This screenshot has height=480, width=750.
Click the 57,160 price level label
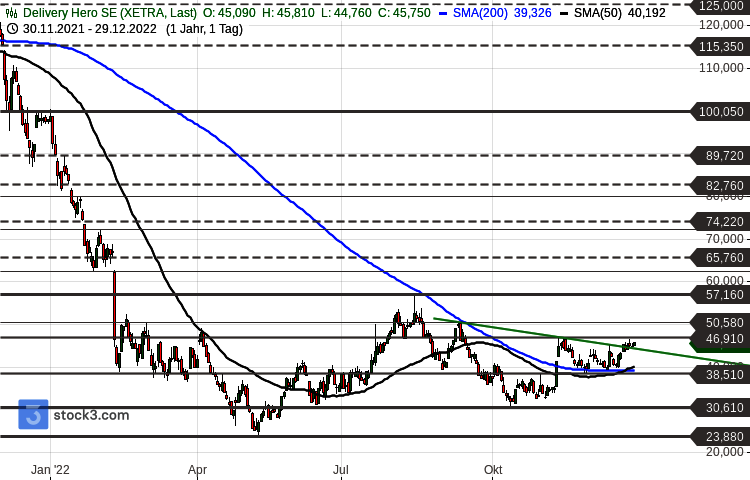pyautogui.click(x=721, y=295)
